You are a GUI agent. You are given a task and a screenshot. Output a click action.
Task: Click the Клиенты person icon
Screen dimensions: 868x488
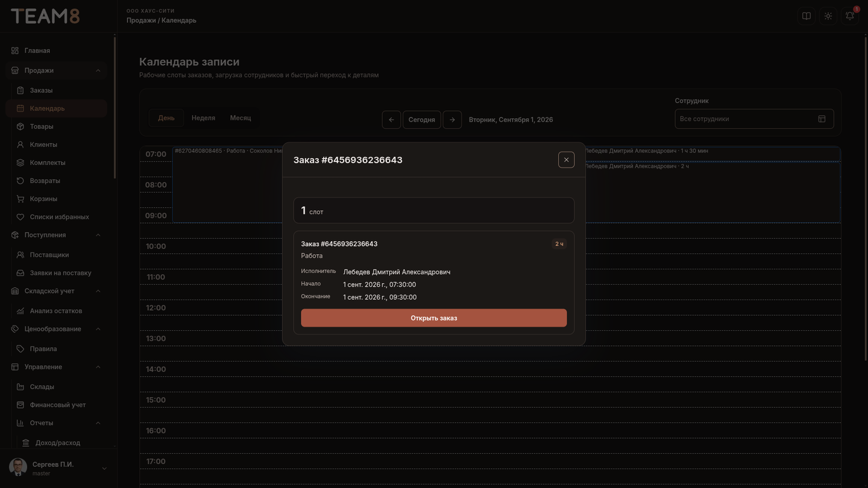[x=20, y=145]
